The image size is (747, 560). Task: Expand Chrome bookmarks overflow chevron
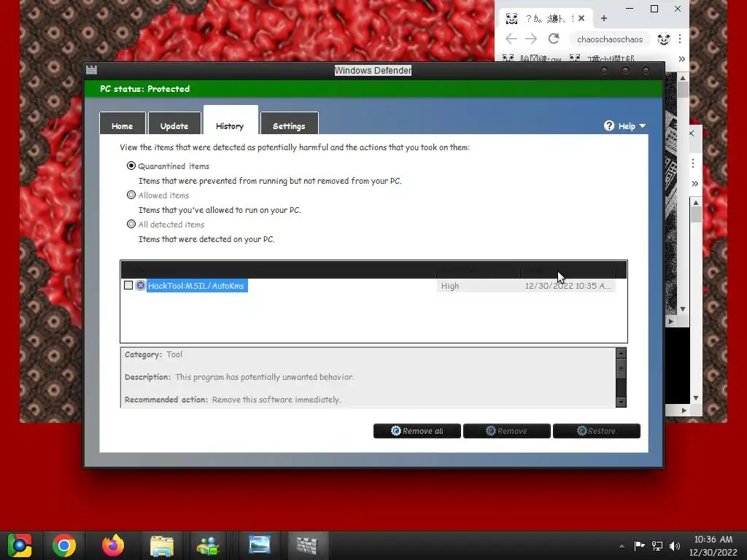tap(682, 59)
